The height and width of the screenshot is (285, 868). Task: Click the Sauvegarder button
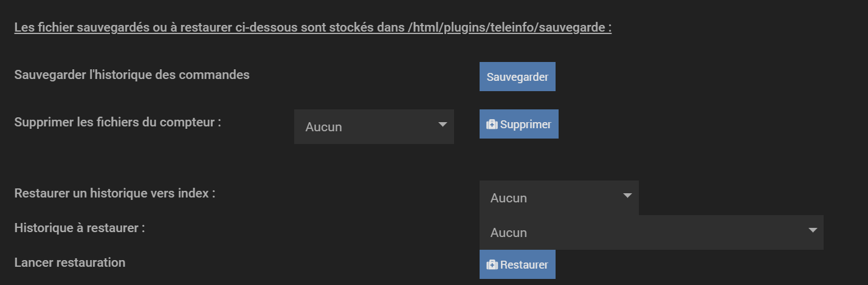[517, 77]
